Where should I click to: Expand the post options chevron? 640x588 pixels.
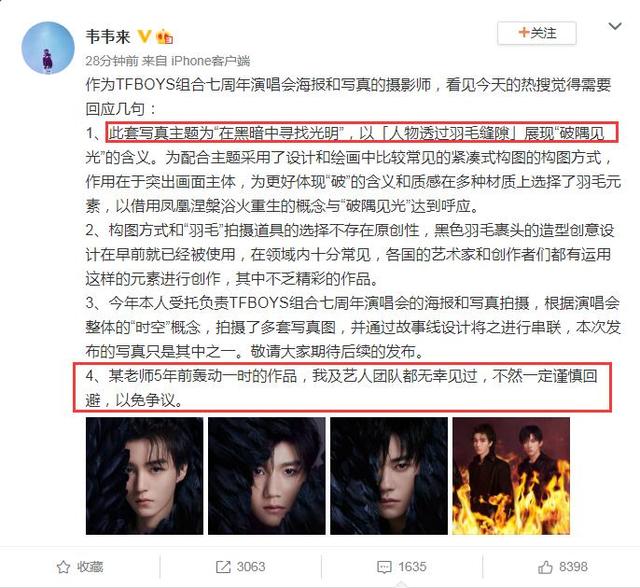point(615,27)
